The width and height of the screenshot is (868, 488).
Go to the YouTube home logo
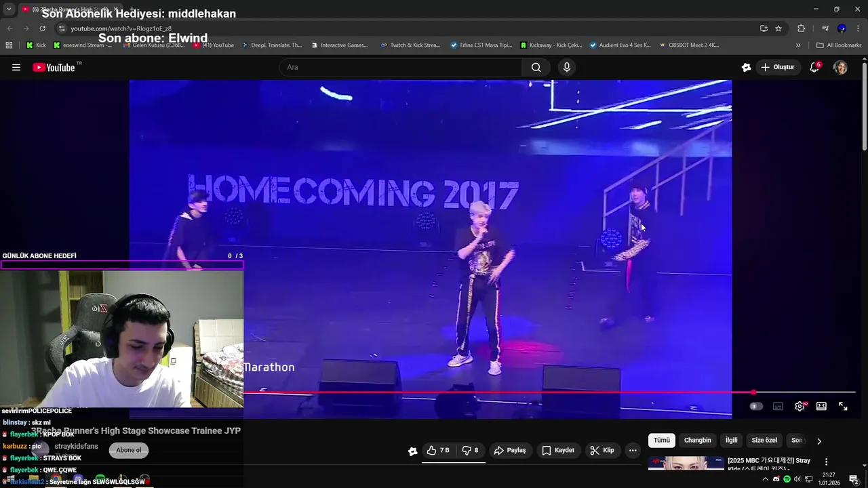[x=54, y=67]
